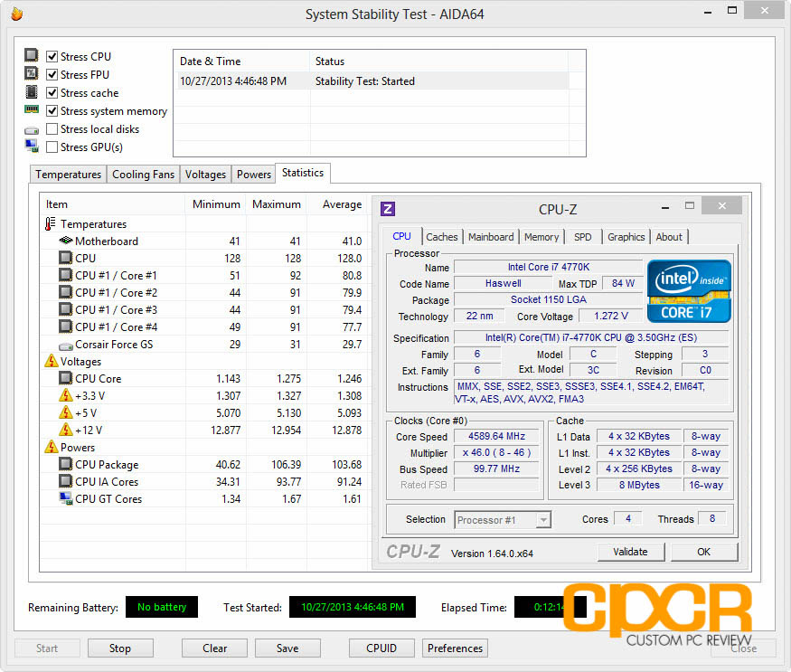This screenshot has width=791, height=672.
Task: Open the Caches tab in CPU-Z
Action: [442, 237]
